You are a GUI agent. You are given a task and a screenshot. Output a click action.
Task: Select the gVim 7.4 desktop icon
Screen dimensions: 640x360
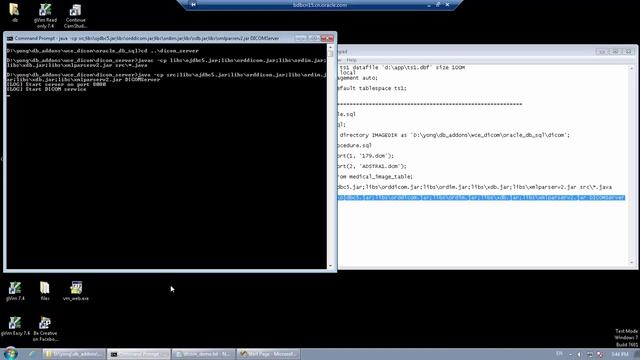[15, 291]
